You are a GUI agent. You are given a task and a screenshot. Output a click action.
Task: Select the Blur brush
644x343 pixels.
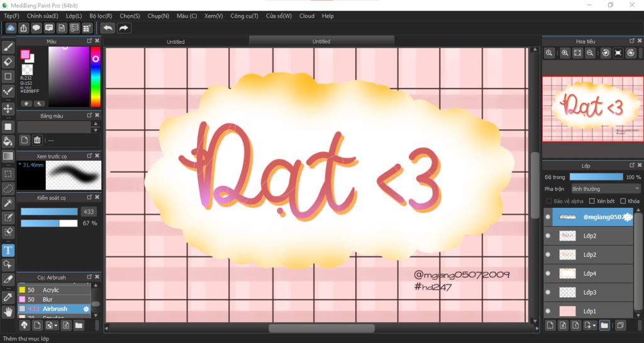pyautogui.click(x=54, y=300)
